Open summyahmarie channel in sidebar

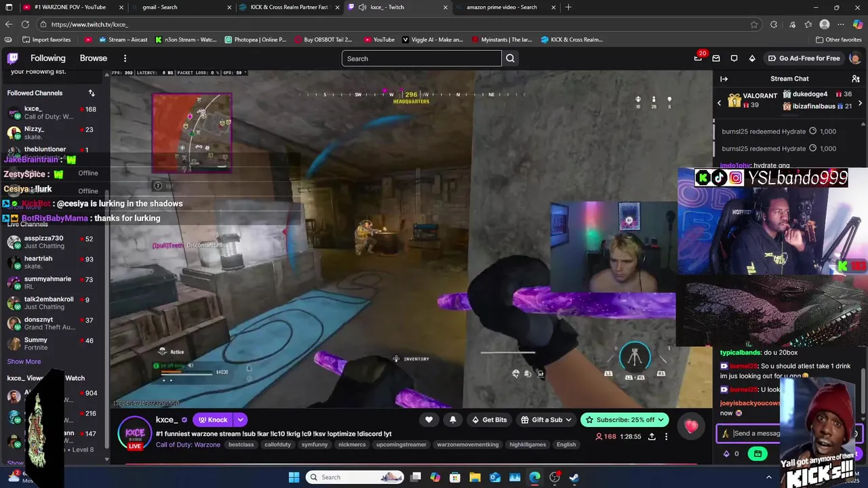(51, 283)
